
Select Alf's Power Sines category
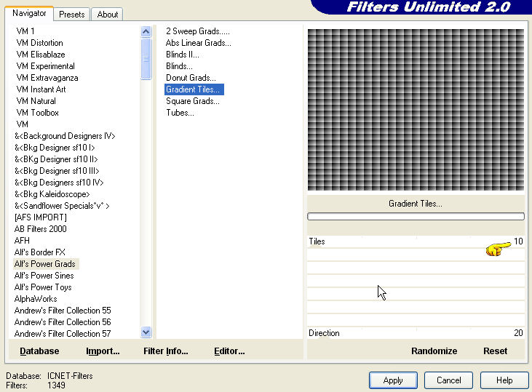(x=44, y=276)
